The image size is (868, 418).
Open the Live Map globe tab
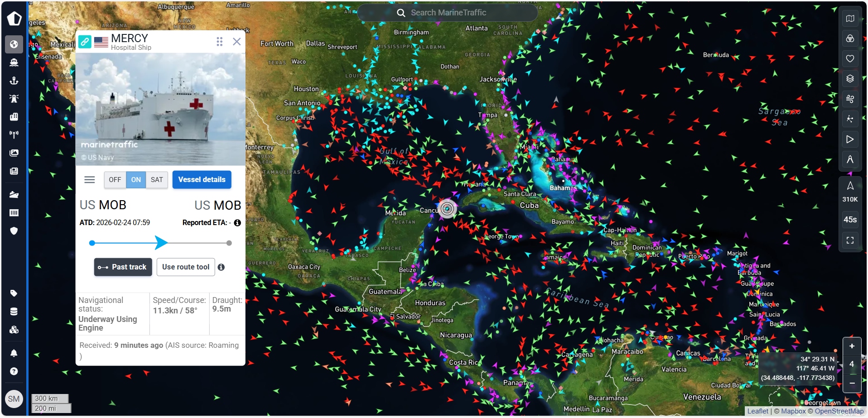point(14,44)
